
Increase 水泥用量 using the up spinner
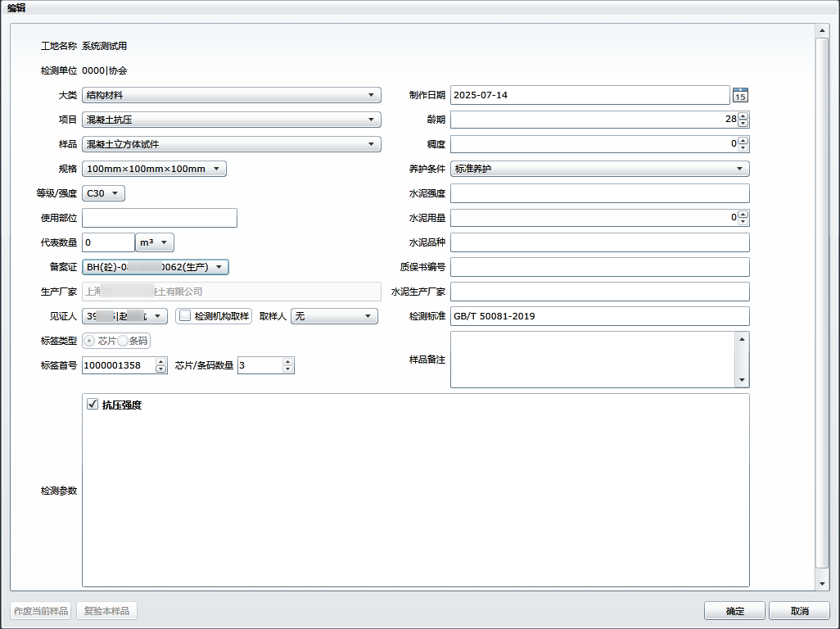[x=743, y=215]
